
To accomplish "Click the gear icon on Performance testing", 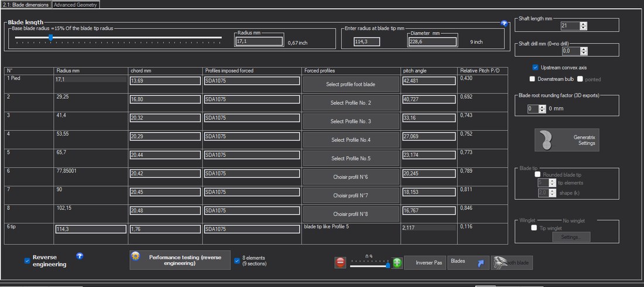I will pyautogui.click(x=136, y=256).
